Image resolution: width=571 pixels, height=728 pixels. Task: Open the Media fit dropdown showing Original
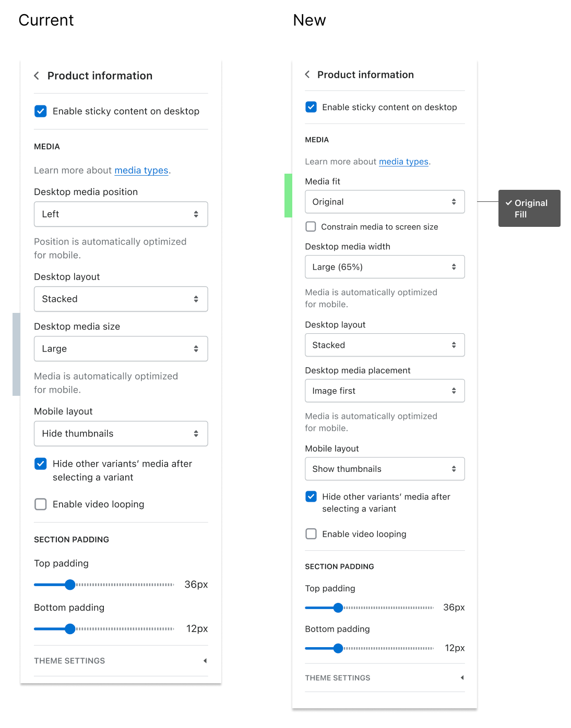pyautogui.click(x=385, y=202)
